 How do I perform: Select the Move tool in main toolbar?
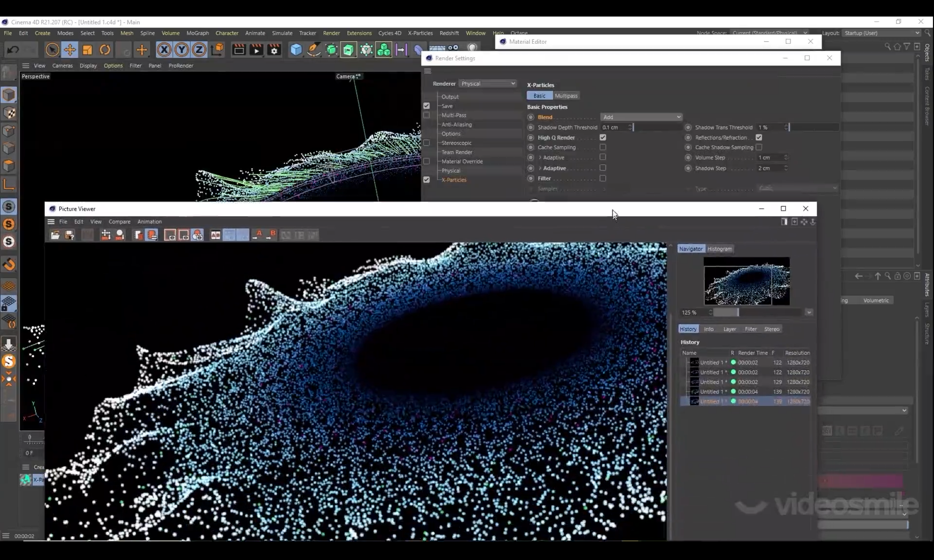point(70,50)
